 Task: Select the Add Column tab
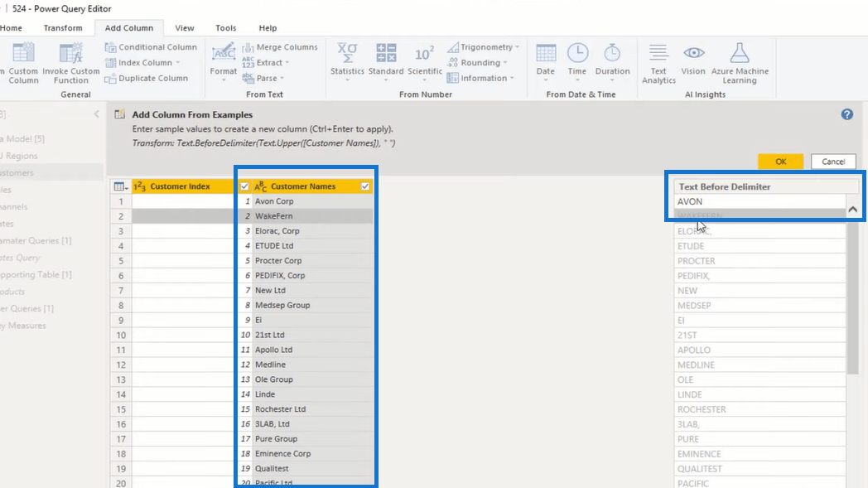coord(129,27)
